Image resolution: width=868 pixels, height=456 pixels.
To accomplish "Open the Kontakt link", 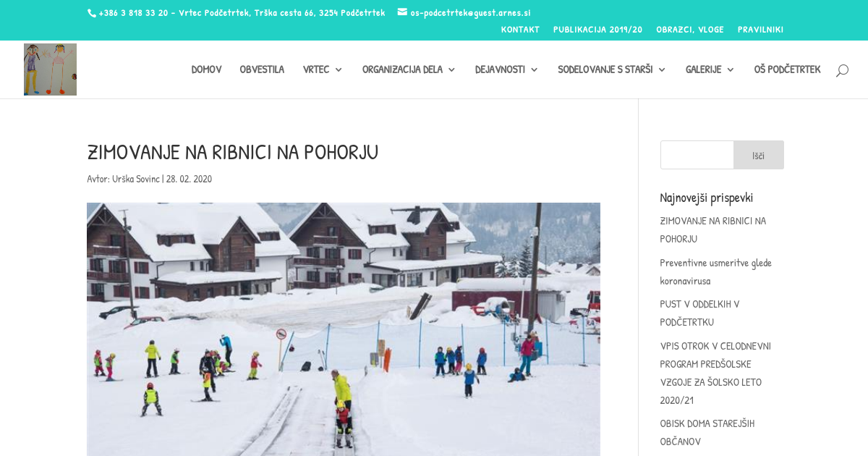I will coord(520,30).
